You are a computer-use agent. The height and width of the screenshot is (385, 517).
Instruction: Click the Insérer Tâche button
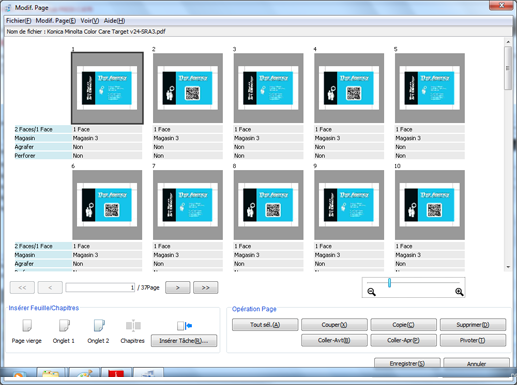[184, 341]
